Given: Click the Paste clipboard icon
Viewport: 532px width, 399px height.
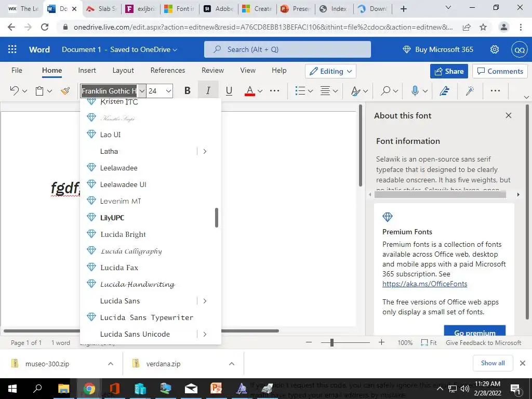Looking at the screenshot, I should pyautogui.click(x=39, y=90).
